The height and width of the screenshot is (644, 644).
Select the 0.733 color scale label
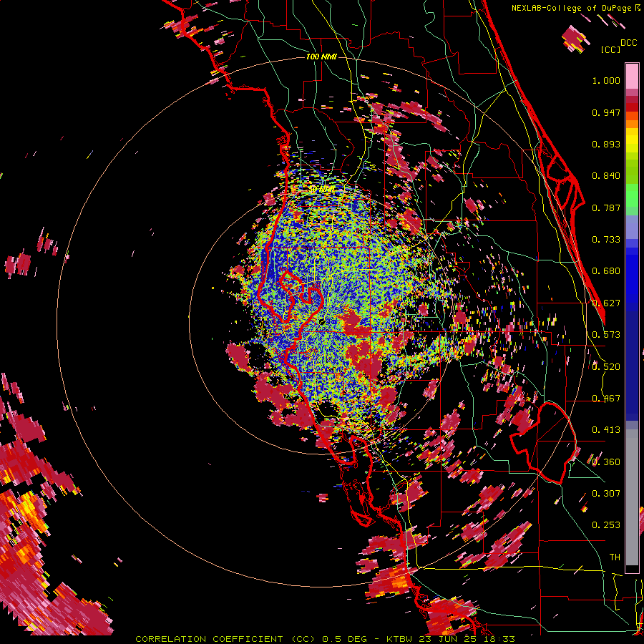pos(606,240)
